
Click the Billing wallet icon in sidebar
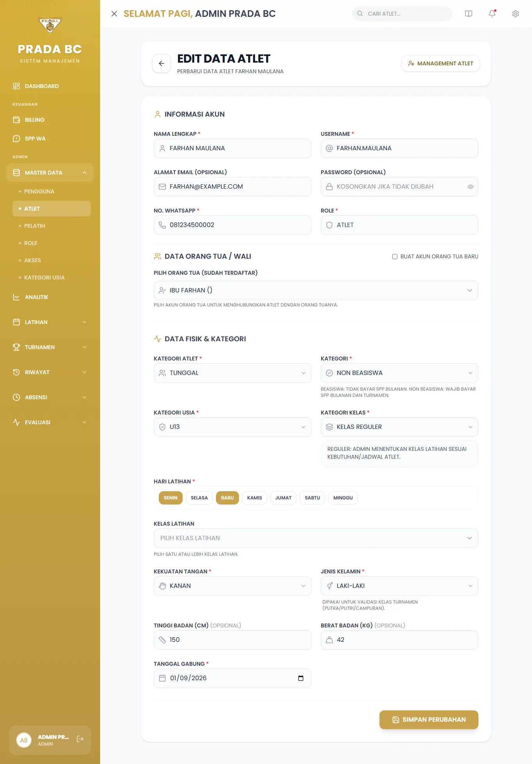point(16,120)
